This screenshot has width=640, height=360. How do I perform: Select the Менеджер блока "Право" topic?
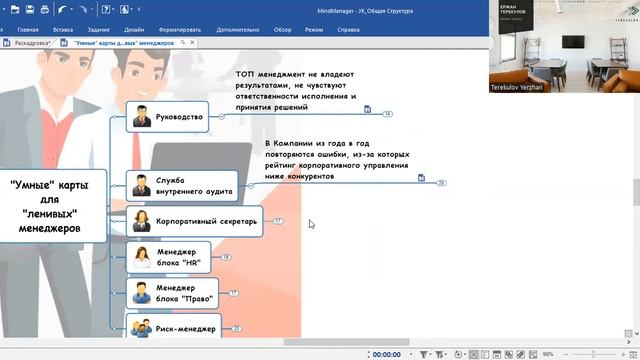[172, 293]
